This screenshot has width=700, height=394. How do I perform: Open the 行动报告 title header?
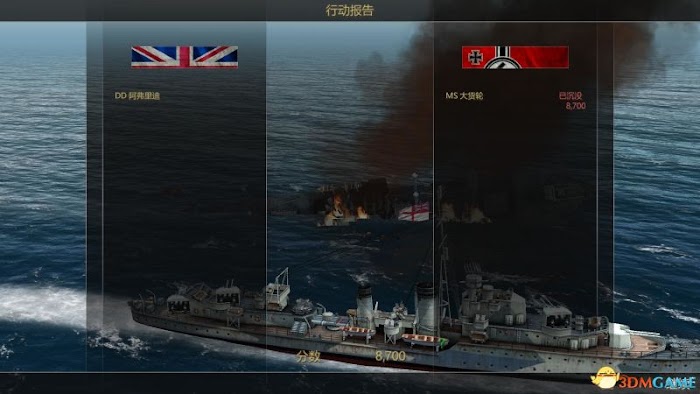349,10
